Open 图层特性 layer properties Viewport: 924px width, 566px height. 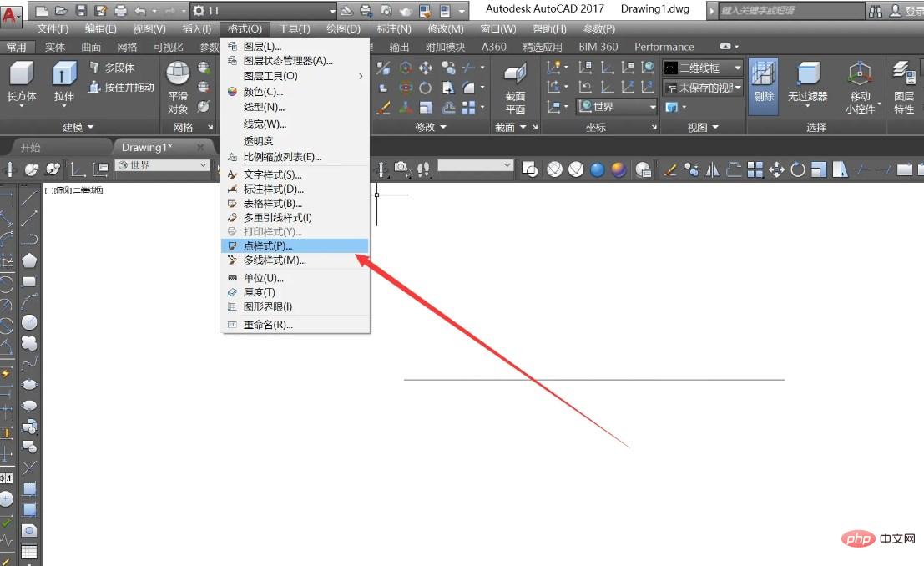[903, 87]
